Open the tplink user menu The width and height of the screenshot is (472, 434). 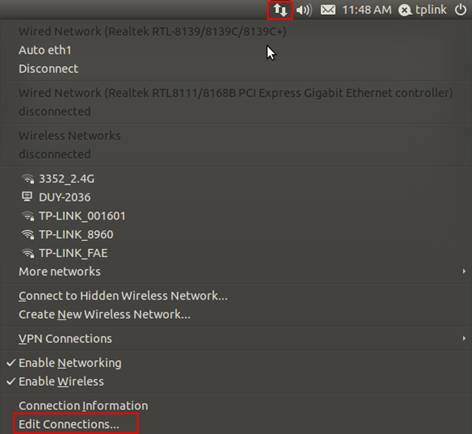click(423, 10)
